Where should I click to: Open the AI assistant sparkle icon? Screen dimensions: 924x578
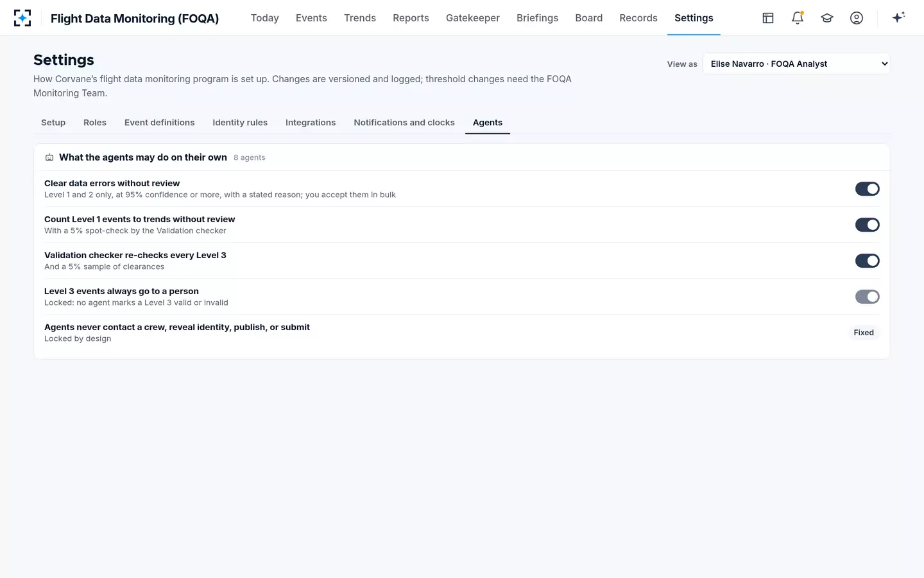click(898, 17)
